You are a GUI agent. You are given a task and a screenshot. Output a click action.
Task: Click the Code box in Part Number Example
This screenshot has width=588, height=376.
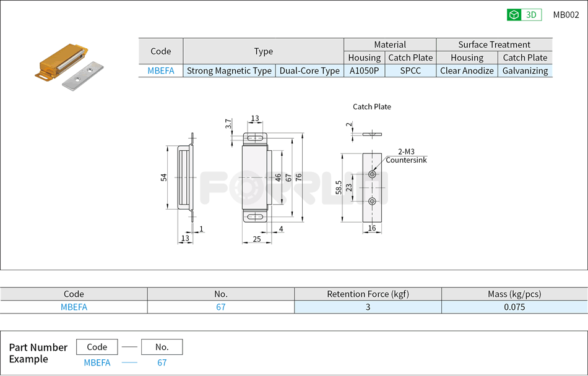pos(97,347)
